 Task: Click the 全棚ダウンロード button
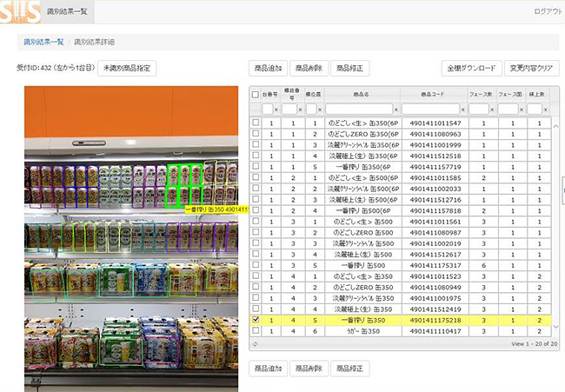(471, 68)
